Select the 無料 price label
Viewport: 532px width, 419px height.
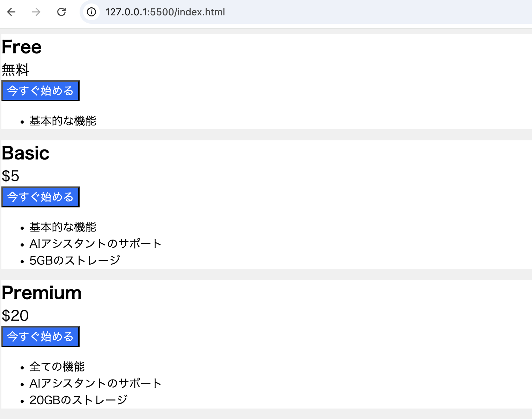15,70
